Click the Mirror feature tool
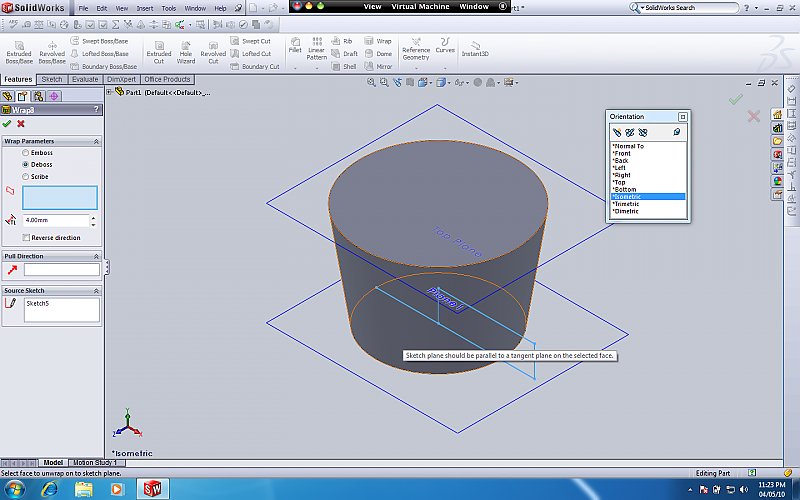 tap(379, 67)
